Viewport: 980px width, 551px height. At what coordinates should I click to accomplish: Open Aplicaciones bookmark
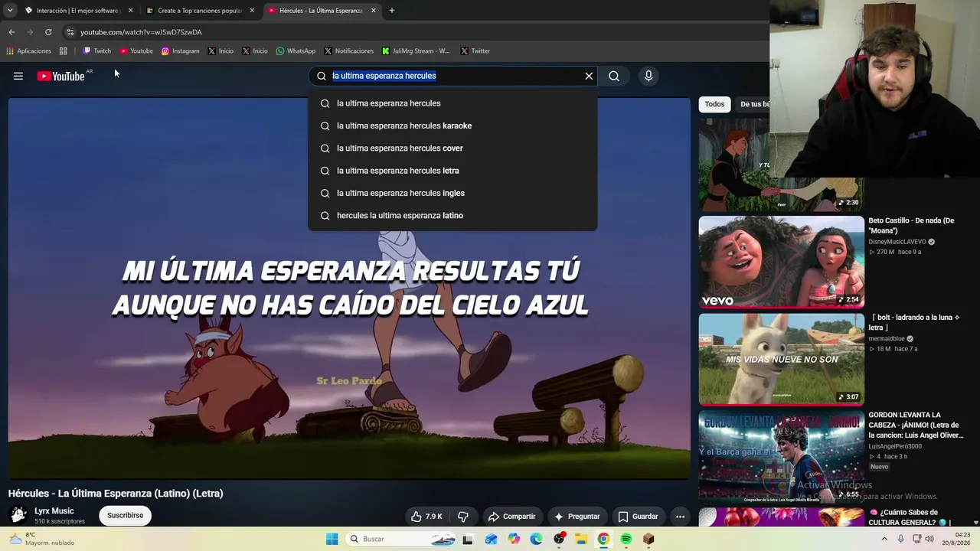[x=28, y=51]
